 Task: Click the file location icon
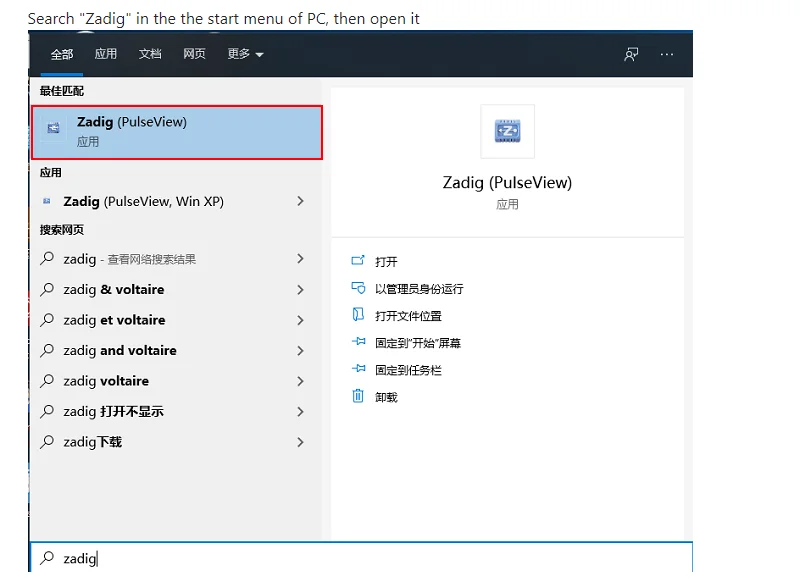(358, 315)
